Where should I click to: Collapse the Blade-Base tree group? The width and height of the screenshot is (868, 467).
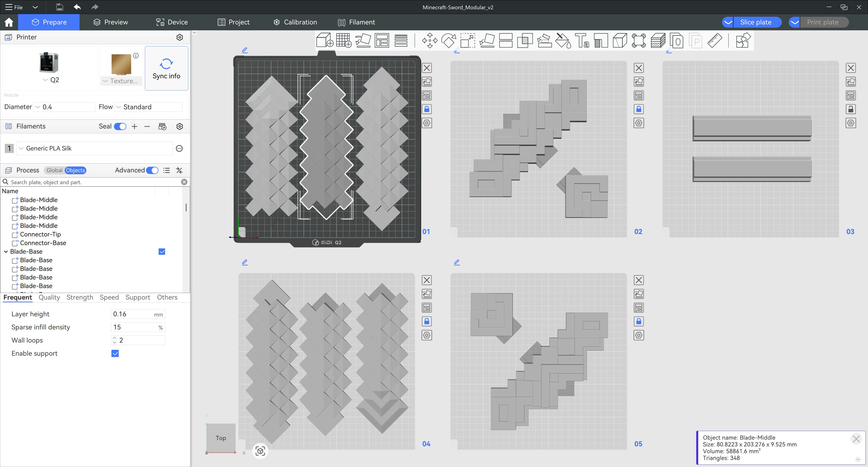(6, 252)
